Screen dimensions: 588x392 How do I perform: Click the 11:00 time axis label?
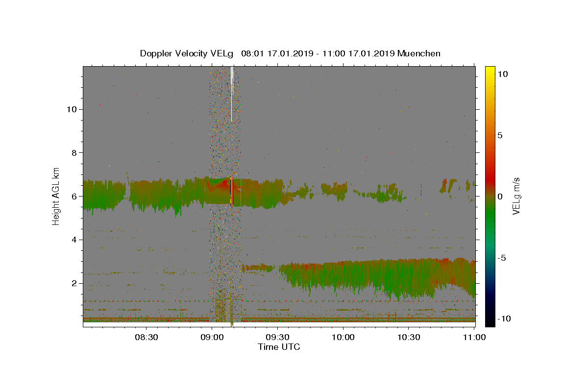(x=475, y=337)
